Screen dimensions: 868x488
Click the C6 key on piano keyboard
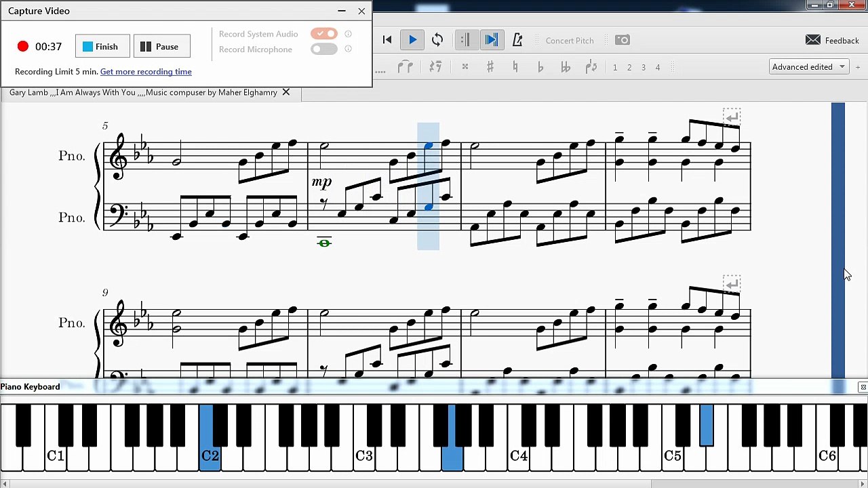(827, 455)
